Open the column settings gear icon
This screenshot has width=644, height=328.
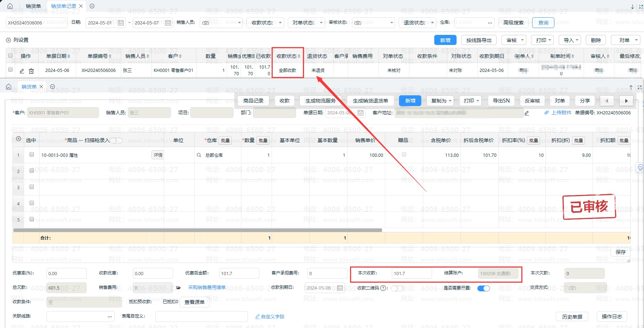click(9, 40)
